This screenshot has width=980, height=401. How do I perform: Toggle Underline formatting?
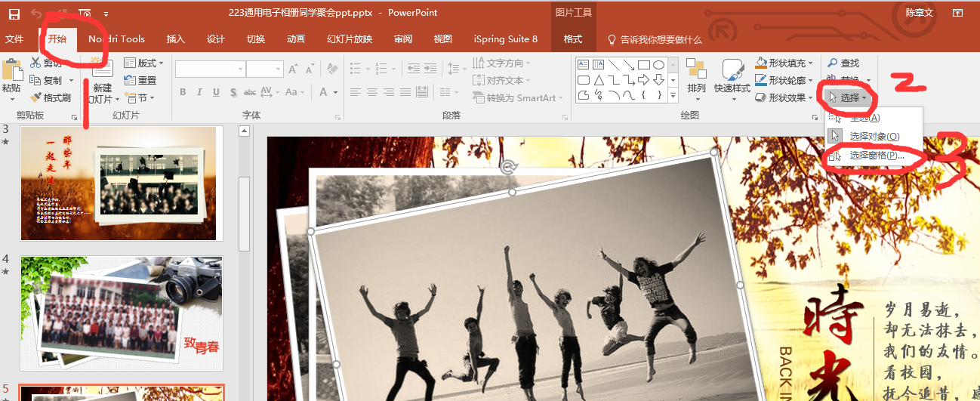pos(216,92)
